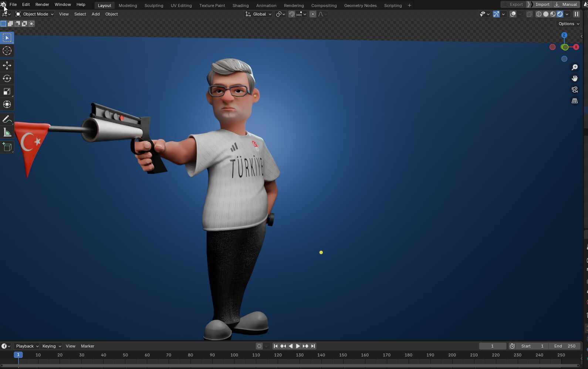Choose the Scale tool

pos(7,91)
